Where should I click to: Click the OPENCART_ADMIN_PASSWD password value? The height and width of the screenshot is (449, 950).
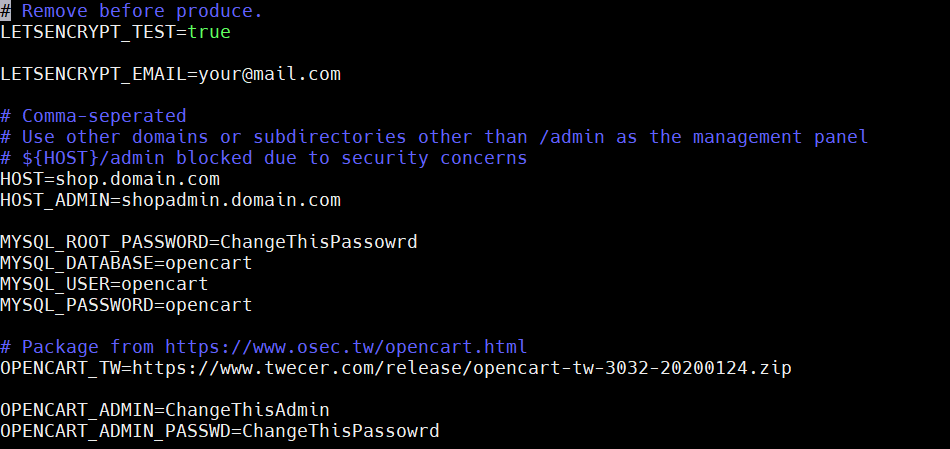pyautogui.click(x=340, y=431)
